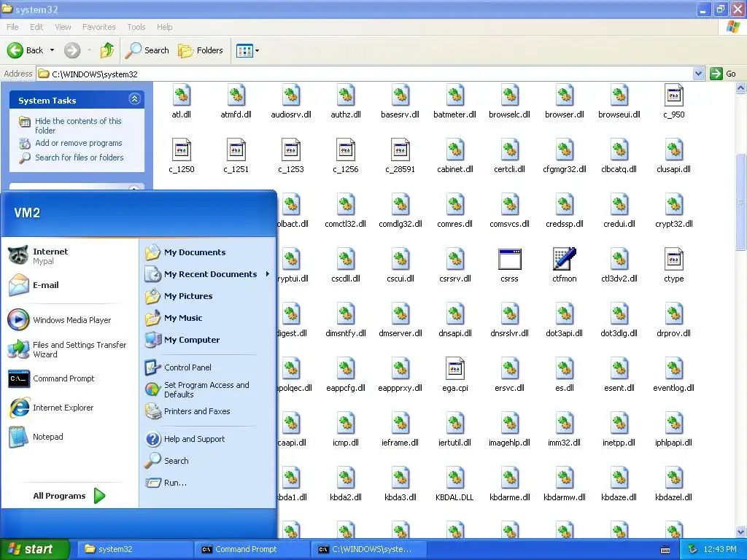Switch to Command Prompt taskbar window
Viewport: 747px width, 560px height.
[x=252, y=549]
